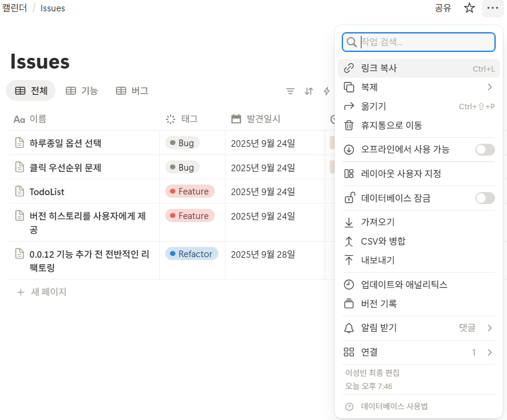Screen dimensions: 507x420
Task: Open page icon for TodoList row
Action: coord(20,191)
